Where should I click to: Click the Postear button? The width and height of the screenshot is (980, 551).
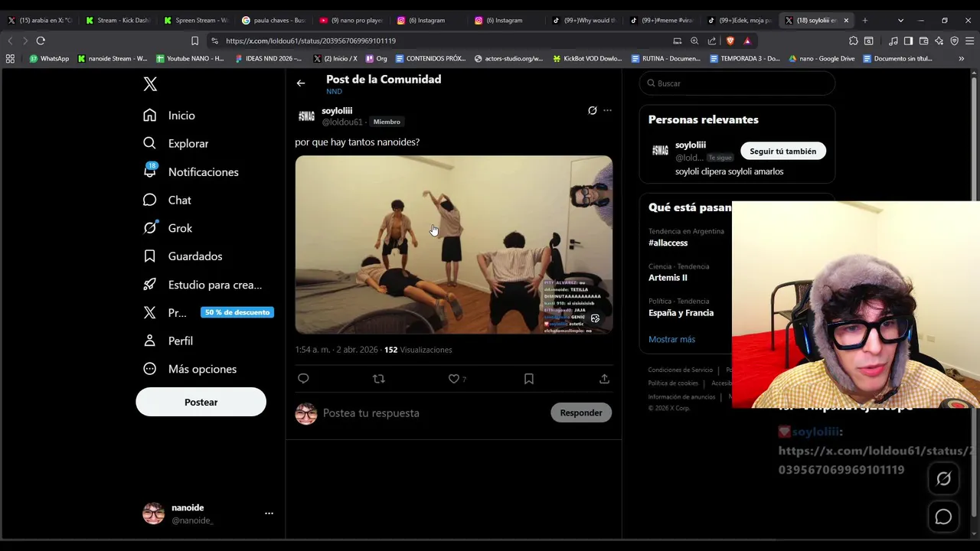click(201, 403)
